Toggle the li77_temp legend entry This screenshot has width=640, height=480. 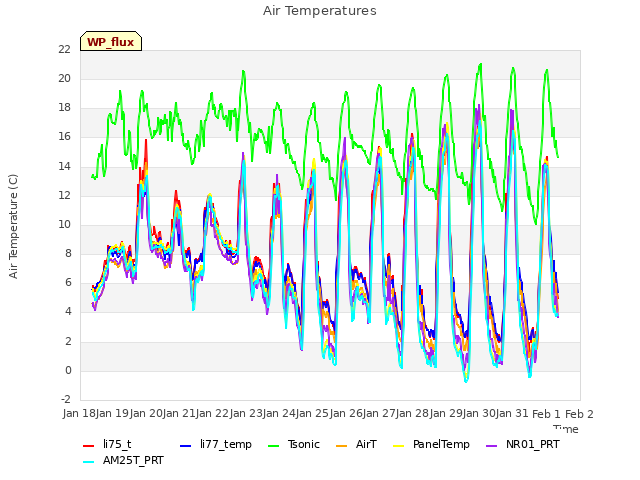pyautogui.click(x=216, y=444)
